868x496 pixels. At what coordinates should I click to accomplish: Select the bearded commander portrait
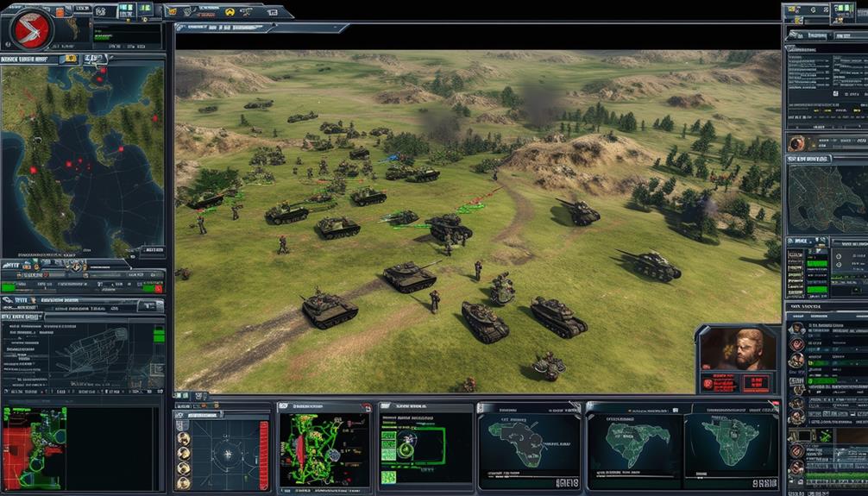(x=736, y=348)
